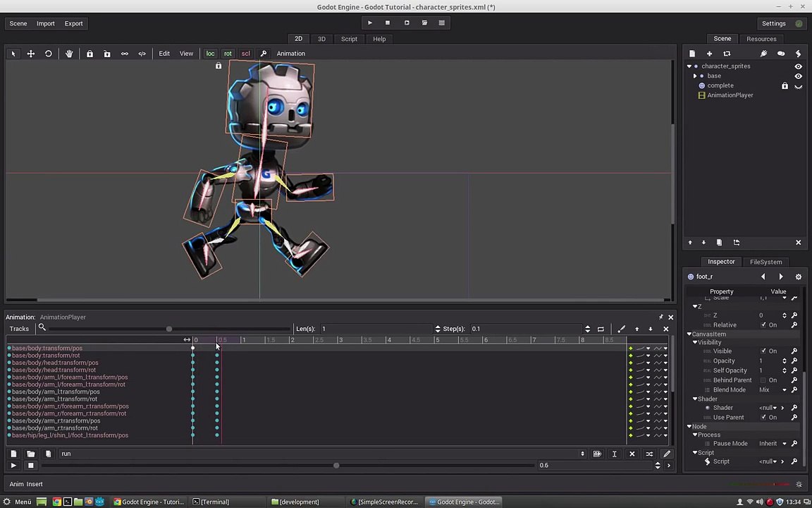Toggle the rot keying button
The height and width of the screenshot is (508, 812).
[228, 54]
